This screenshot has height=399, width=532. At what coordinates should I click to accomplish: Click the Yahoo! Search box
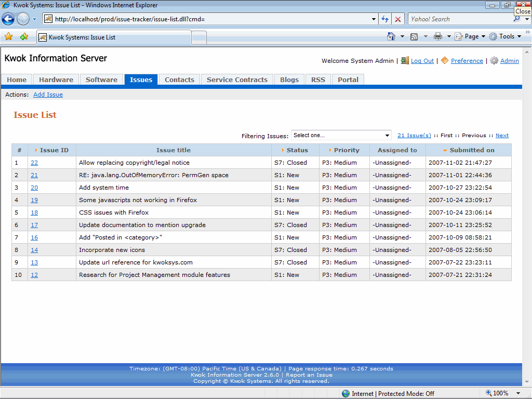click(460, 19)
